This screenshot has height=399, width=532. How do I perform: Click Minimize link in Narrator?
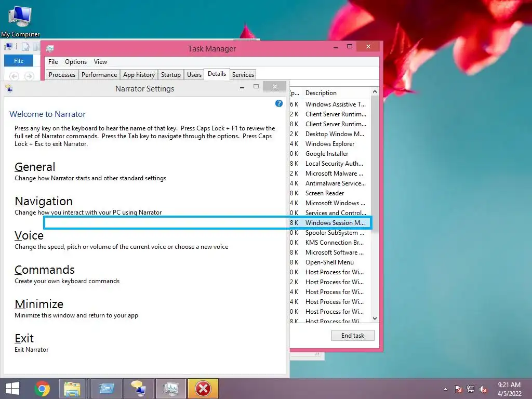[39, 304]
